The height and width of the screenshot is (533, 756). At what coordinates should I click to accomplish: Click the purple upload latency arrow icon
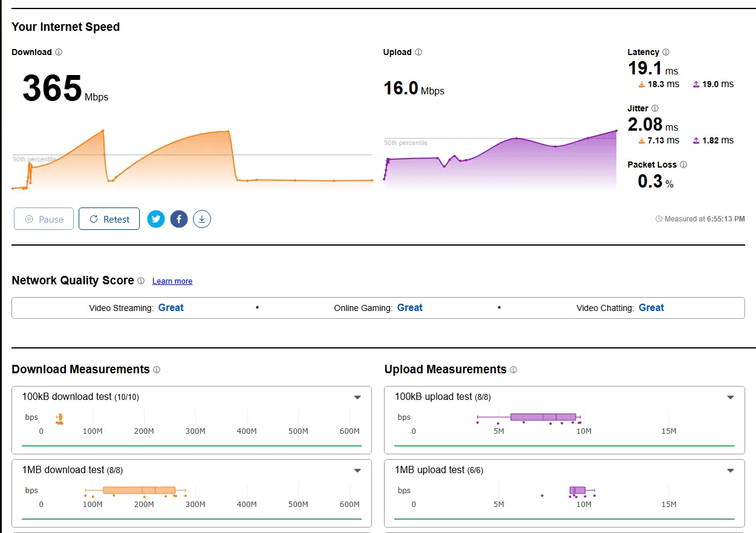click(x=696, y=84)
